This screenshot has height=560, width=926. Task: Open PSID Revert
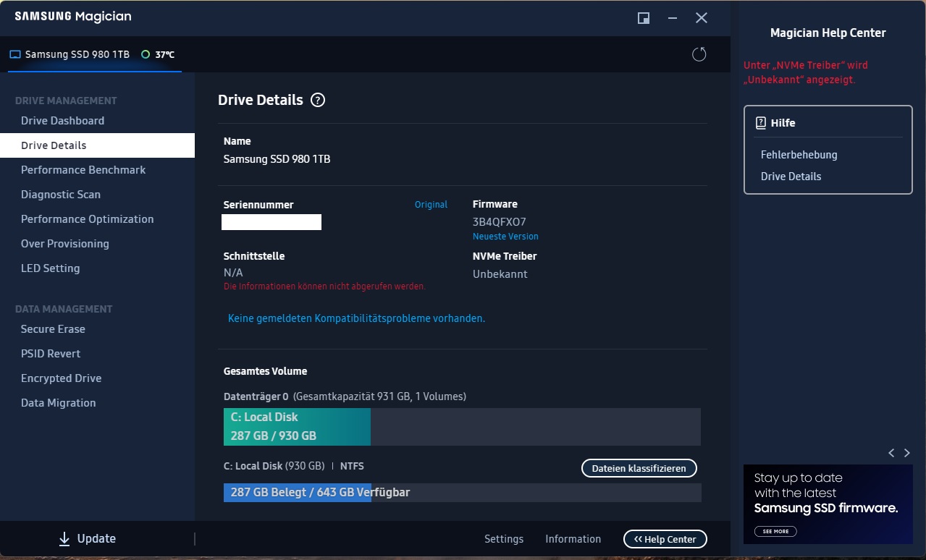click(x=51, y=354)
